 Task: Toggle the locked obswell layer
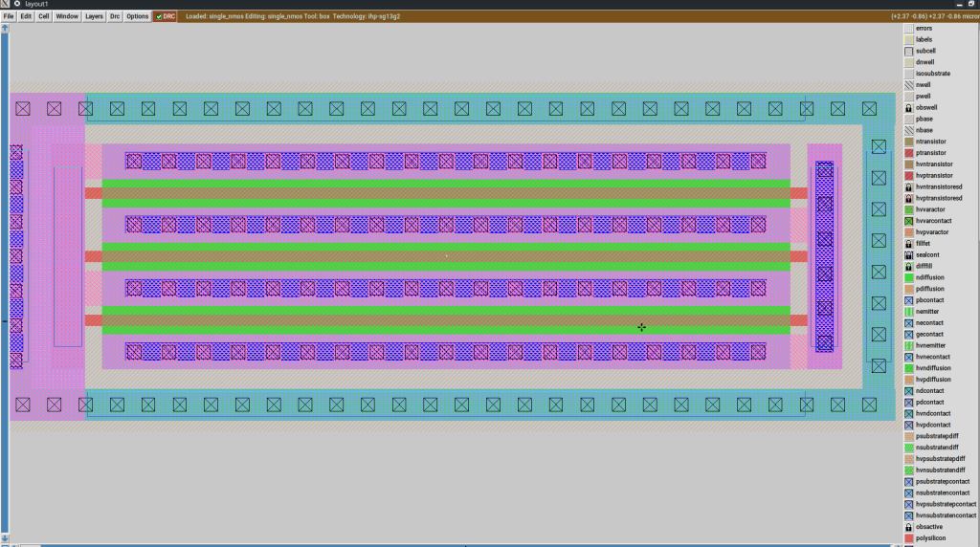click(x=909, y=108)
